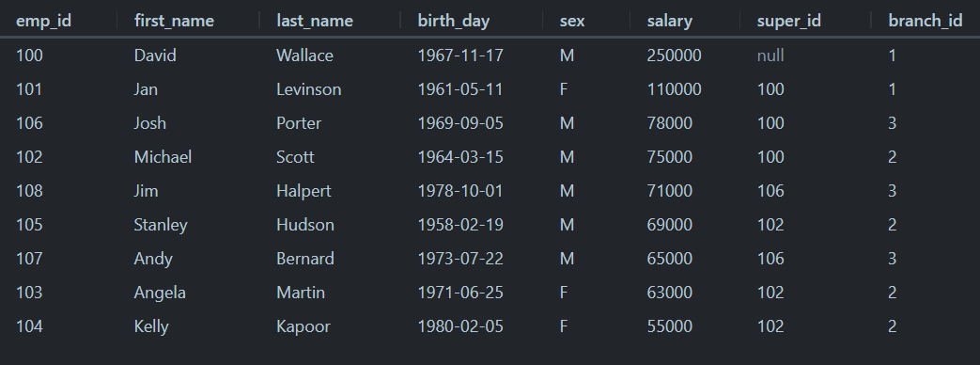Click the Kapoor last name cell
Screen dimensions: 980x365
coord(303,326)
